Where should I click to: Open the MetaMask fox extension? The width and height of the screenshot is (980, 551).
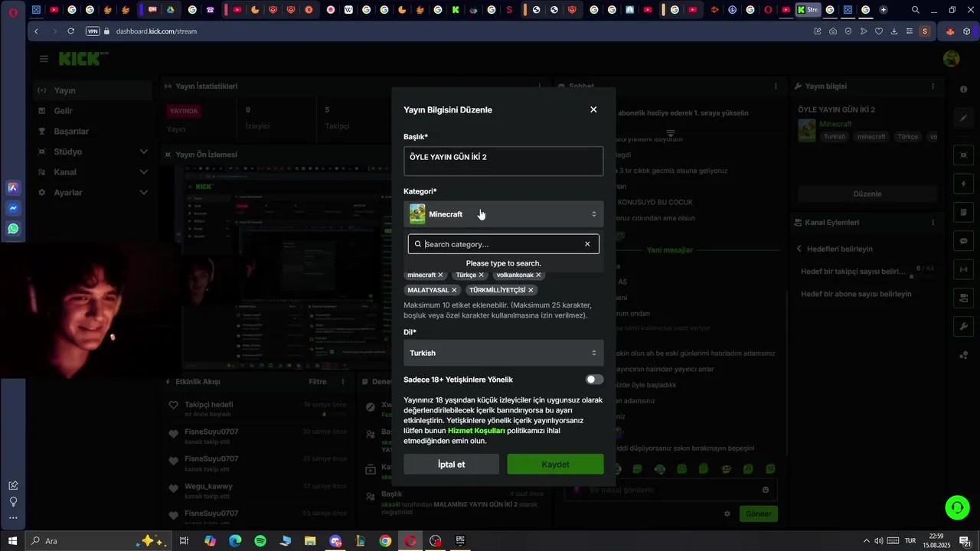tap(951, 31)
